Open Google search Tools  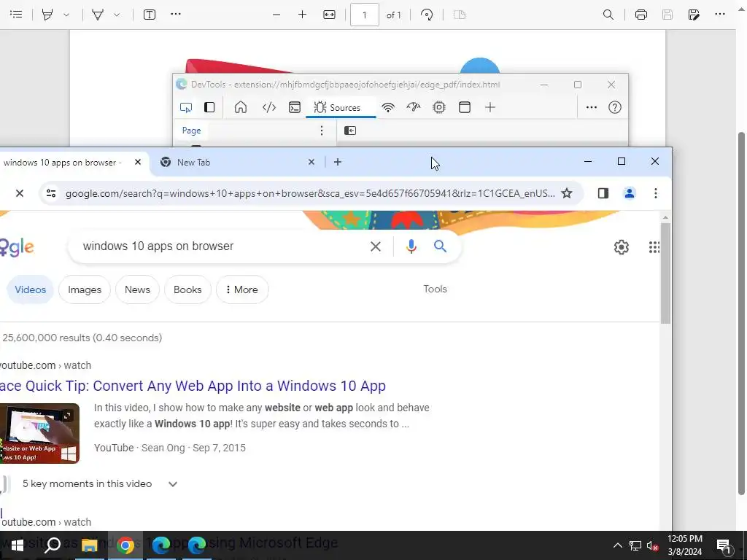(435, 289)
